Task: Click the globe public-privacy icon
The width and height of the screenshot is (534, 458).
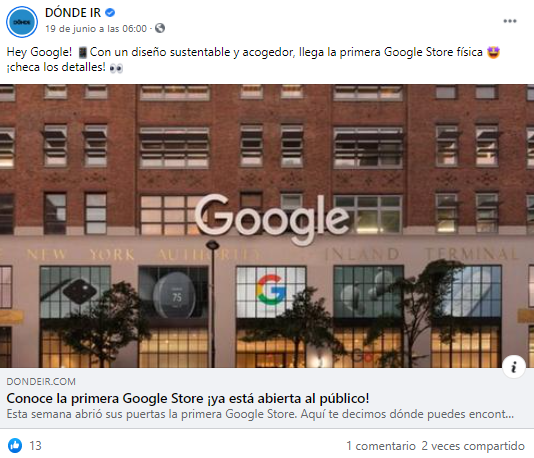Action: [x=160, y=28]
